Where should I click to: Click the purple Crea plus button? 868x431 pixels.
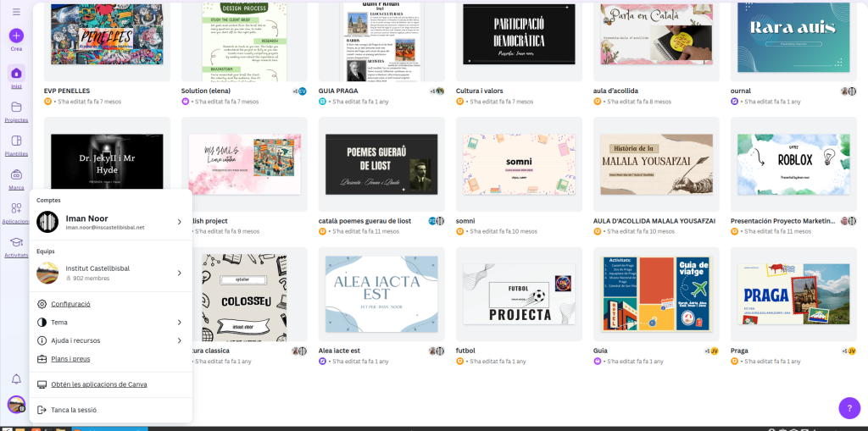[x=16, y=36]
